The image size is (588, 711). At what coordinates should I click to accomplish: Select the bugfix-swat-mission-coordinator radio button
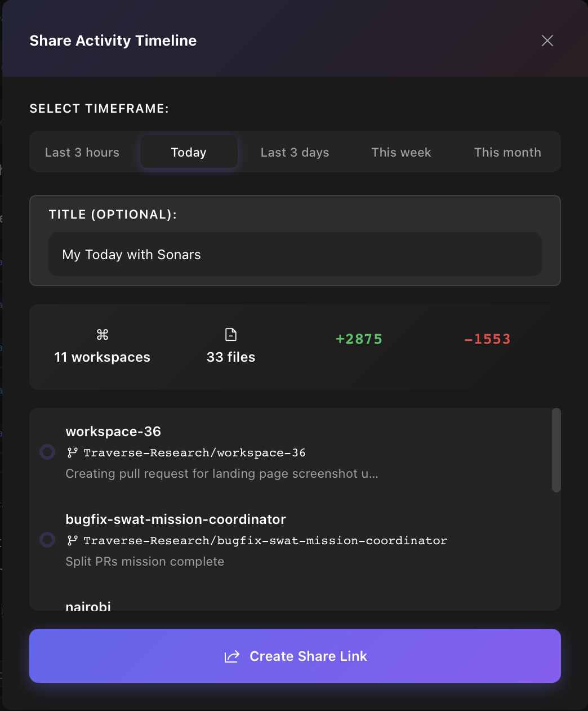(x=47, y=540)
